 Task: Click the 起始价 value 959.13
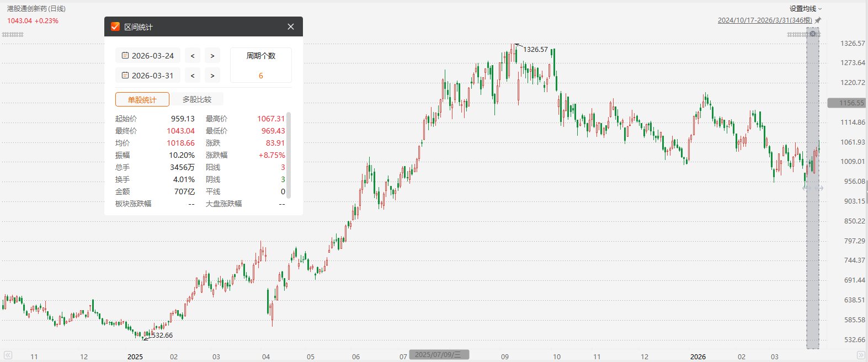tap(183, 119)
